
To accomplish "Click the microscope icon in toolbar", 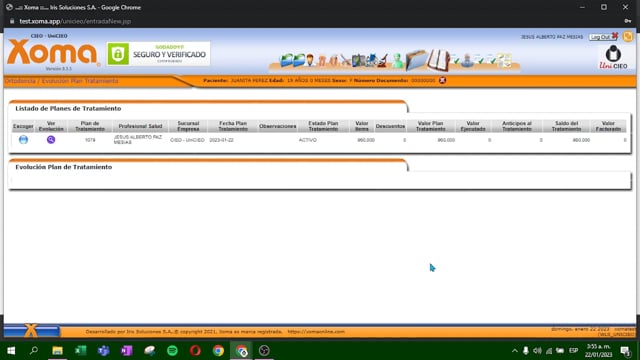I will 382,60.
